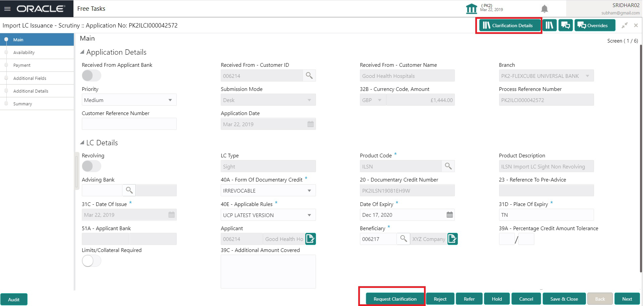This screenshot has width=644, height=306.
Task: Search Beneficiary lookup icon
Action: coord(404,239)
